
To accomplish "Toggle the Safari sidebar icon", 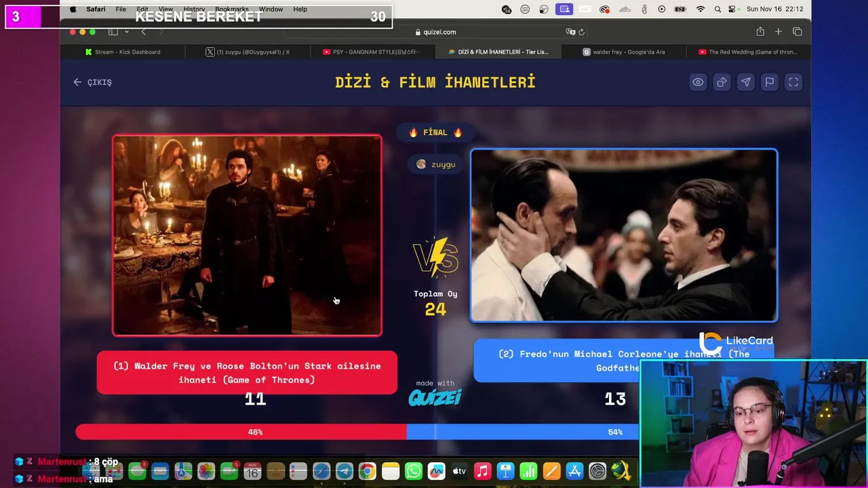I will 113,32.
